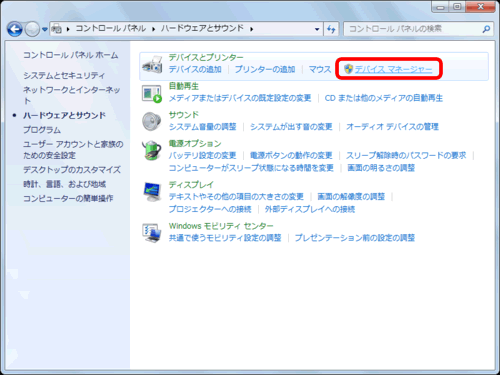Minimize the Control Panel window
Viewport: 500px width, 375px height.
click(x=440, y=7)
